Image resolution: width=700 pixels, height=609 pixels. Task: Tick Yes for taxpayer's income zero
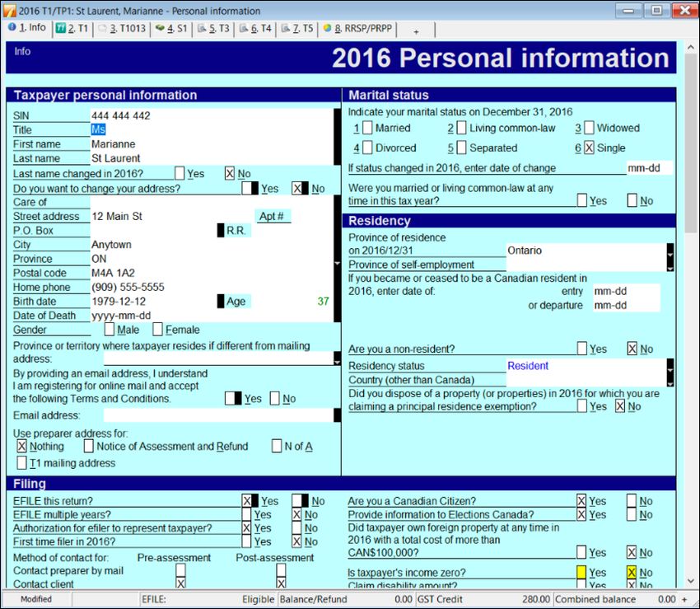point(581,572)
